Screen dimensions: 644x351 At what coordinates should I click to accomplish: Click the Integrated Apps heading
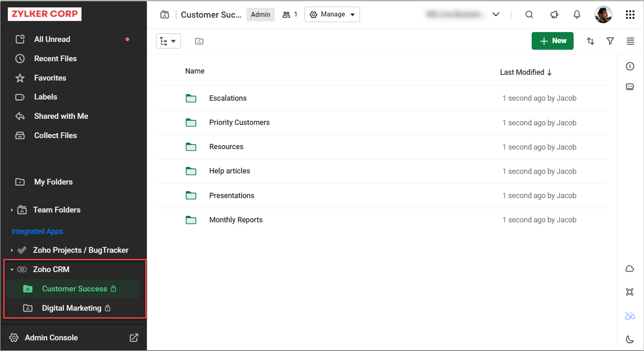pos(37,231)
